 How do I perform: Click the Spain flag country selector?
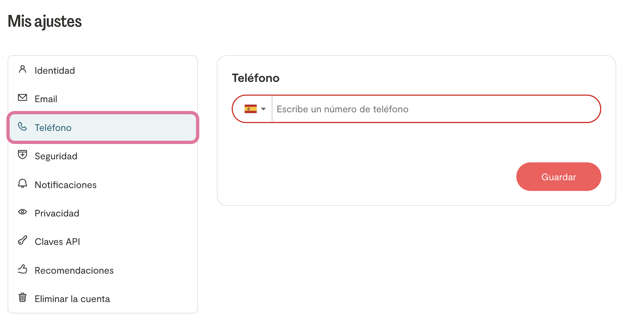coord(250,109)
